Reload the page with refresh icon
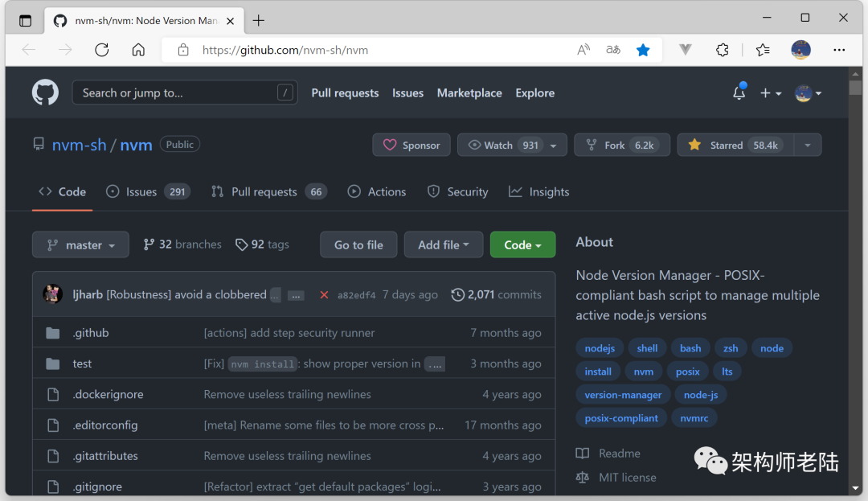The height and width of the screenshot is (501, 868). [x=102, y=50]
